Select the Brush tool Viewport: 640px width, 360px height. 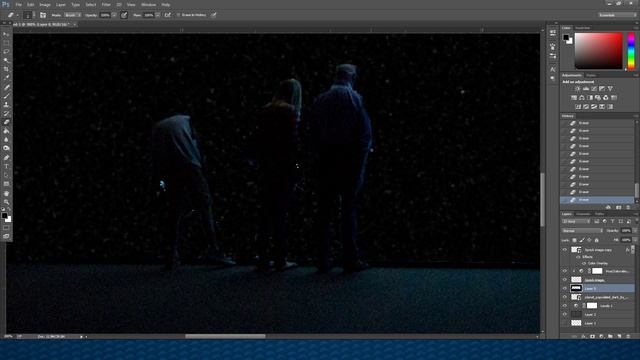click(x=6, y=96)
